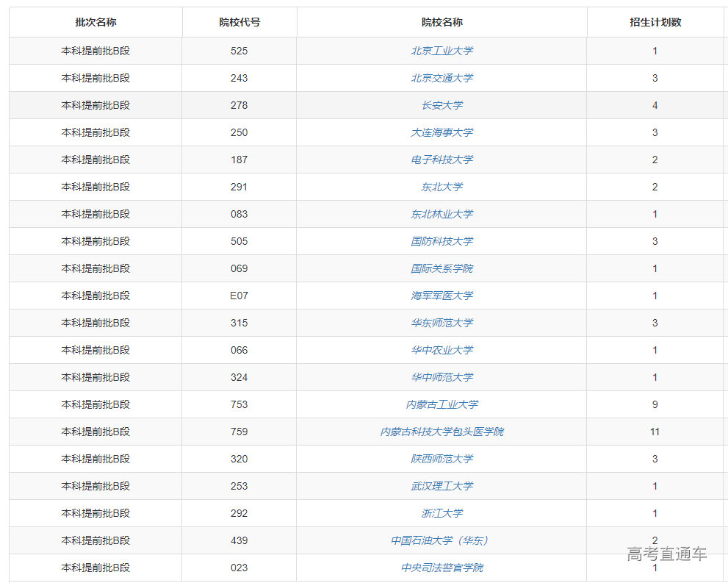
Task: Click the 海军军医大学 link
Action: pos(442,296)
